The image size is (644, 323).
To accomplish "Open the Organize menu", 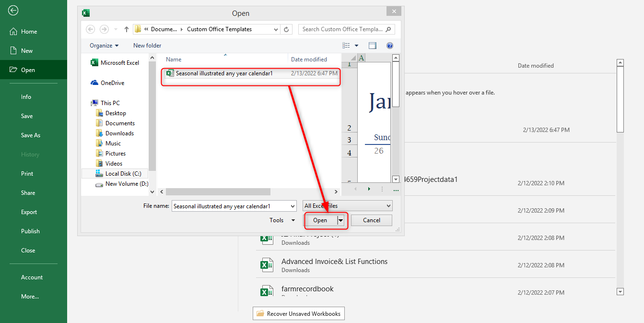I will (x=104, y=45).
